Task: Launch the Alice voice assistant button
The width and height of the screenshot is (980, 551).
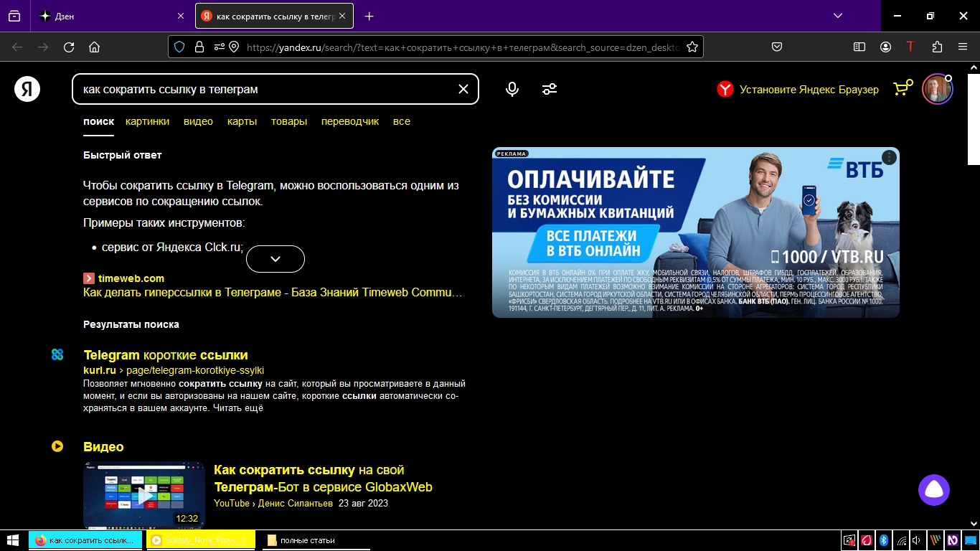Action: pos(934,490)
